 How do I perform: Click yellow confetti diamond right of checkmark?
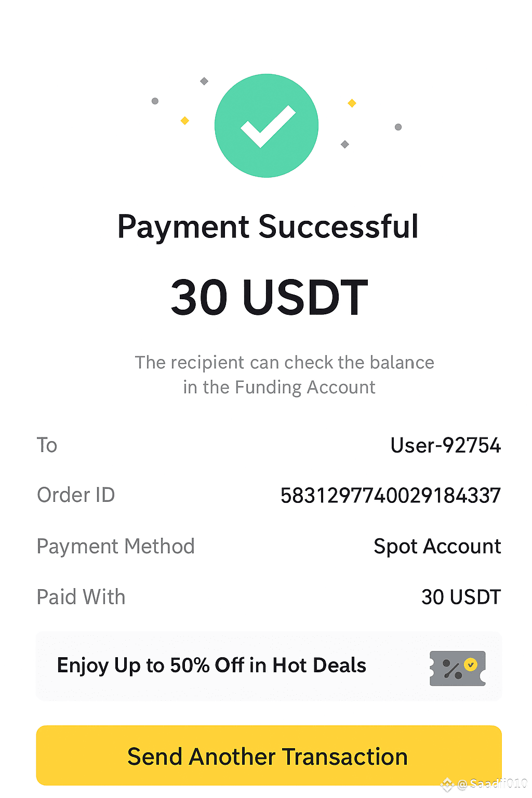click(352, 103)
